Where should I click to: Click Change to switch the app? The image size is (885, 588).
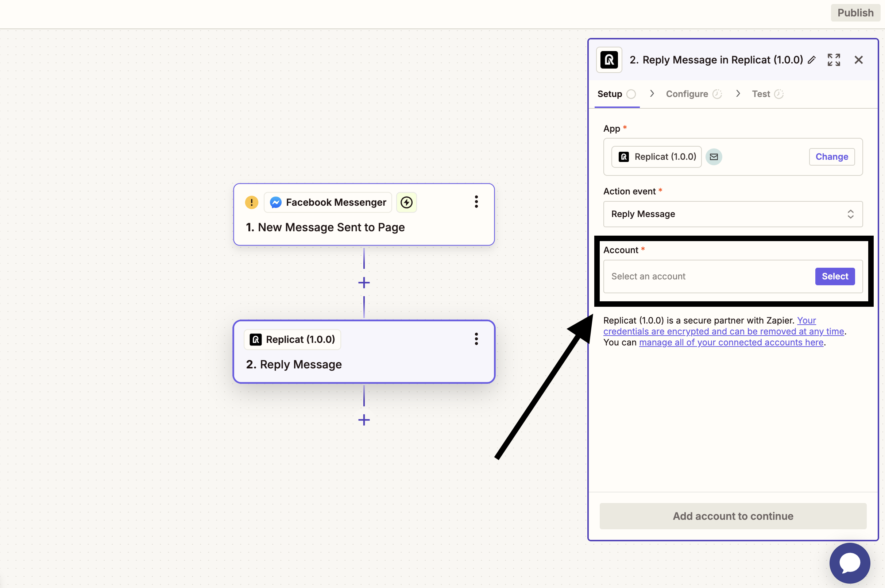(831, 157)
